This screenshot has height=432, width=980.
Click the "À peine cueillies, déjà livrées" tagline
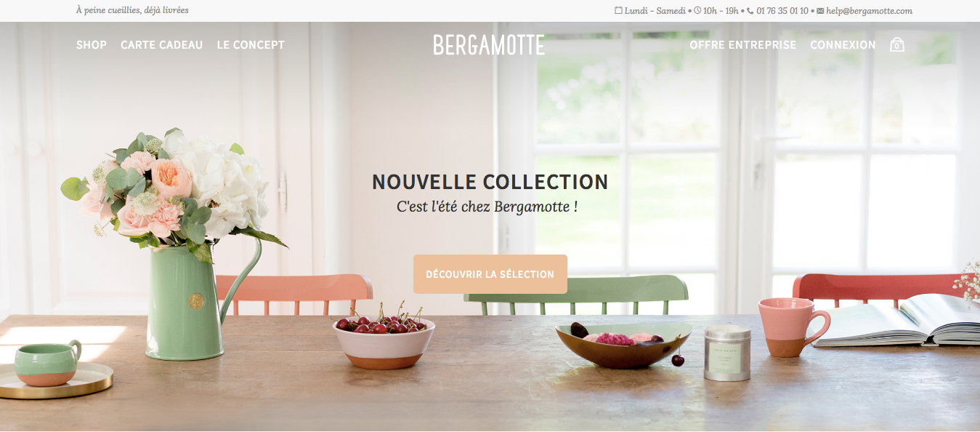pos(132,11)
